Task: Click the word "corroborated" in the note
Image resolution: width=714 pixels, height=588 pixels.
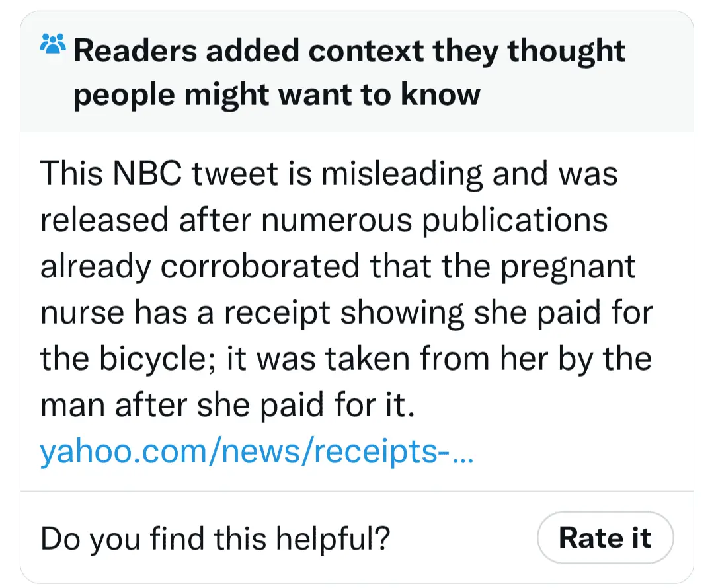Action: click(260, 268)
